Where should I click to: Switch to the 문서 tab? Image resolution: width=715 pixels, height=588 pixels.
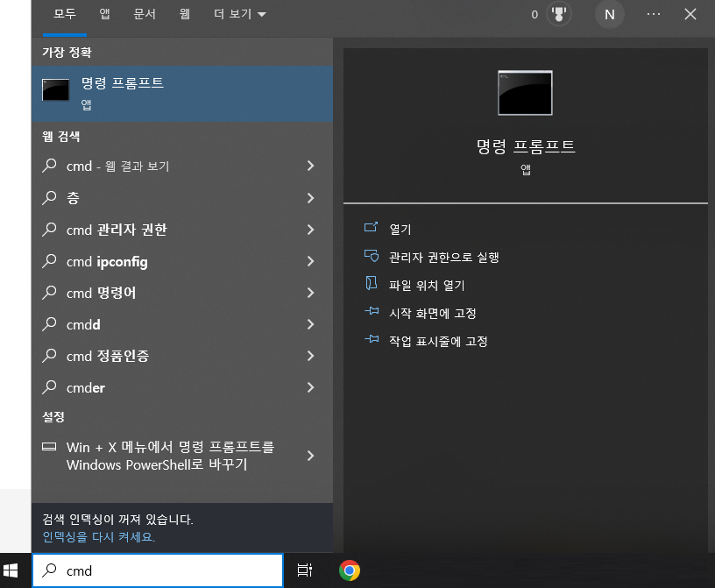pyautogui.click(x=145, y=15)
